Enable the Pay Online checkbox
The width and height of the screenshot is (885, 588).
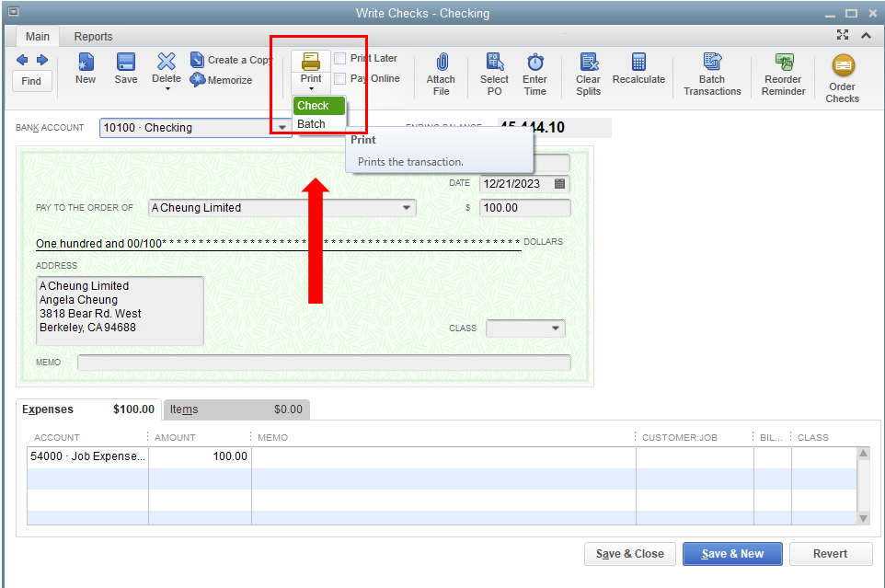pos(339,78)
